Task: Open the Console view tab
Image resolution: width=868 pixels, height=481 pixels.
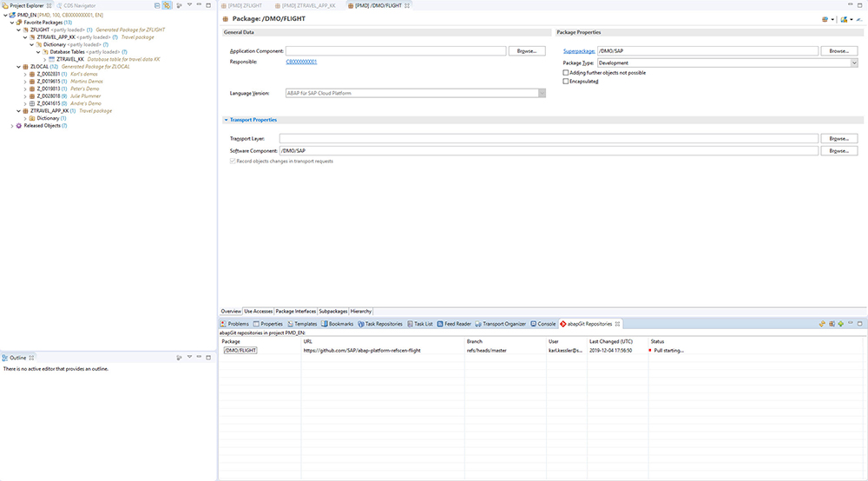Action: coord(543,324)
